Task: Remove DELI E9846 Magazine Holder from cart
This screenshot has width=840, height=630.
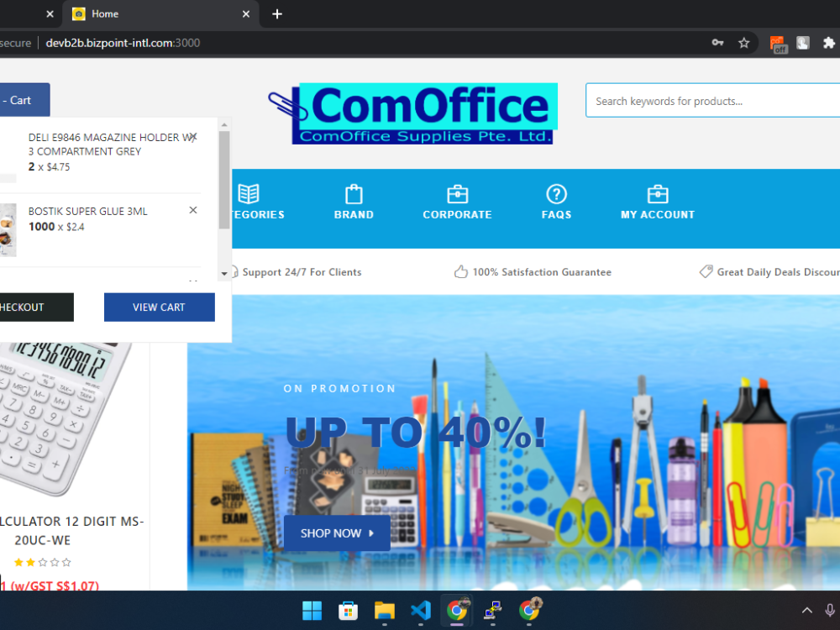Action: [193, 137]
